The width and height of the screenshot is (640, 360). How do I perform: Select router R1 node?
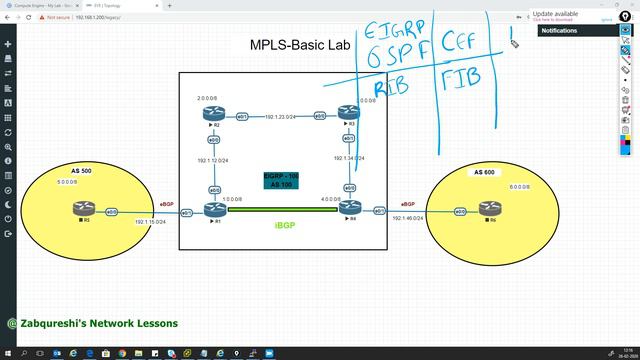215,210
